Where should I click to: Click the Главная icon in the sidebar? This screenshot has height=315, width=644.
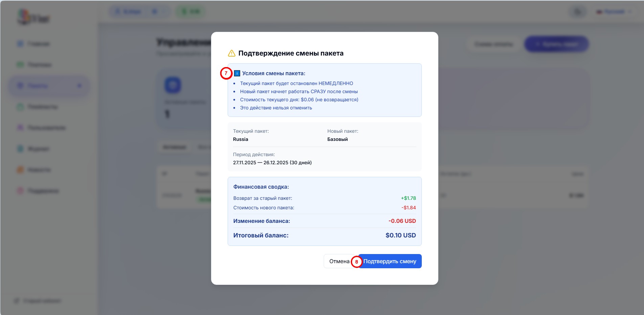[x=20, y=44]
